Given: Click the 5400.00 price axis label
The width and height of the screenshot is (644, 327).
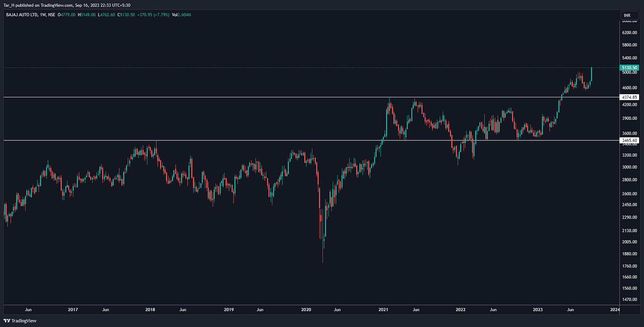Looking at the screenshot, I should [629, 58].
